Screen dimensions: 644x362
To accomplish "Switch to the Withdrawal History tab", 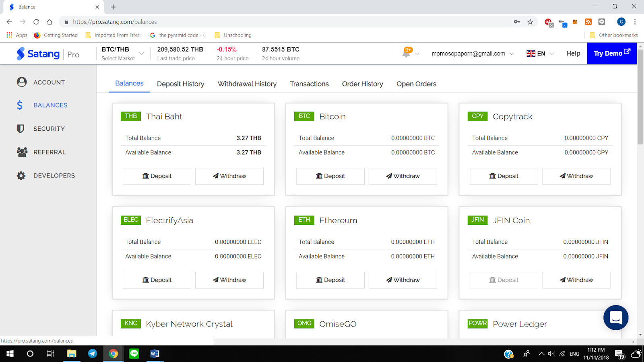I will click(247, 84).
